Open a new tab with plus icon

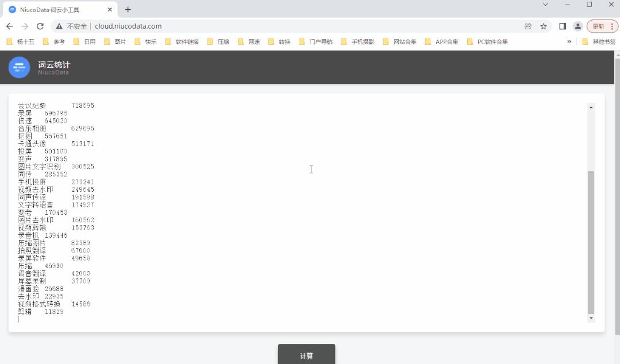click(128, 10)
